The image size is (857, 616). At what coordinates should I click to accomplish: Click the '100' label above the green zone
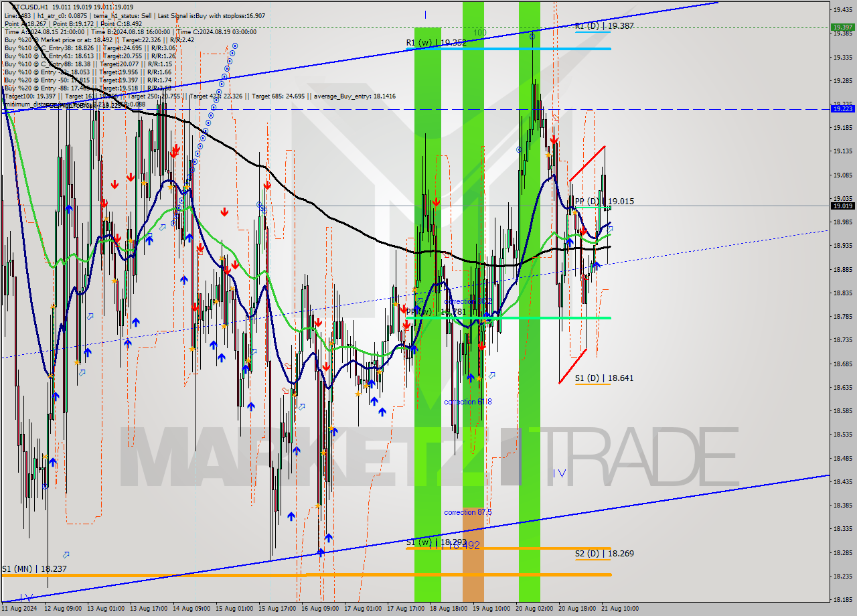(479, 33)
